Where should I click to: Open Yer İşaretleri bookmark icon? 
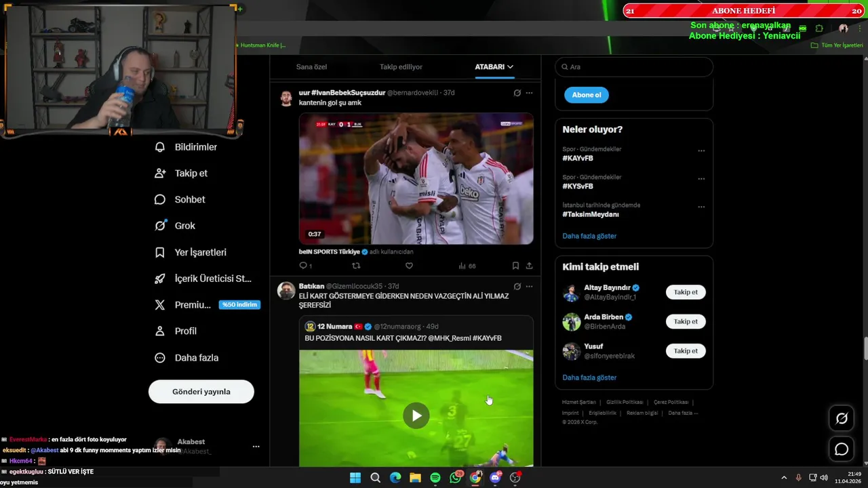click(160, 252)
